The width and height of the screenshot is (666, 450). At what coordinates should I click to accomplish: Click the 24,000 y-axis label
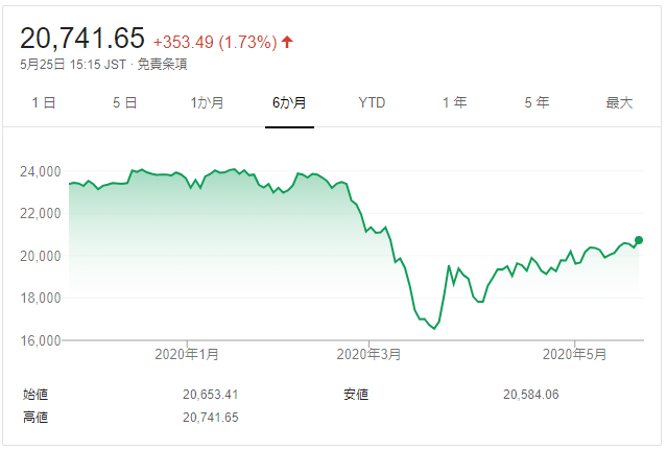[x=40, y=172]
